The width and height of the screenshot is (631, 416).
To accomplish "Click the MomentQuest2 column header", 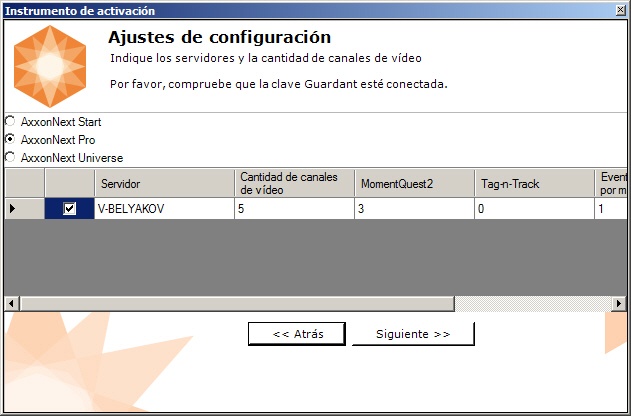I will click(x=414, y=183).
